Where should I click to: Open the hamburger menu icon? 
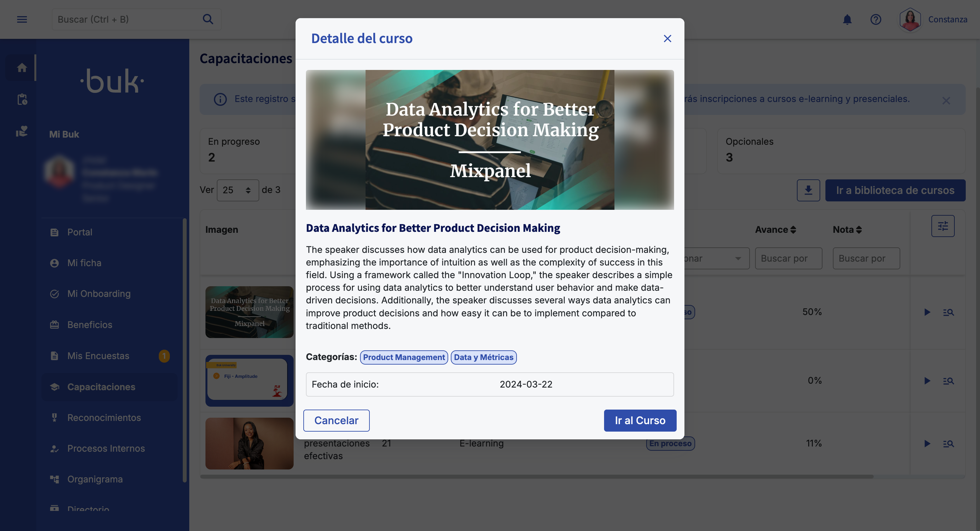22,19
